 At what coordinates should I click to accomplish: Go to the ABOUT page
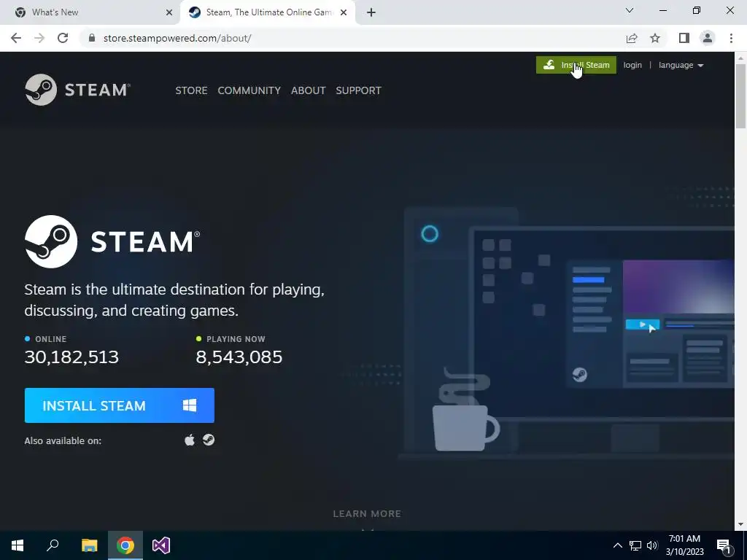tap(309, 90)
